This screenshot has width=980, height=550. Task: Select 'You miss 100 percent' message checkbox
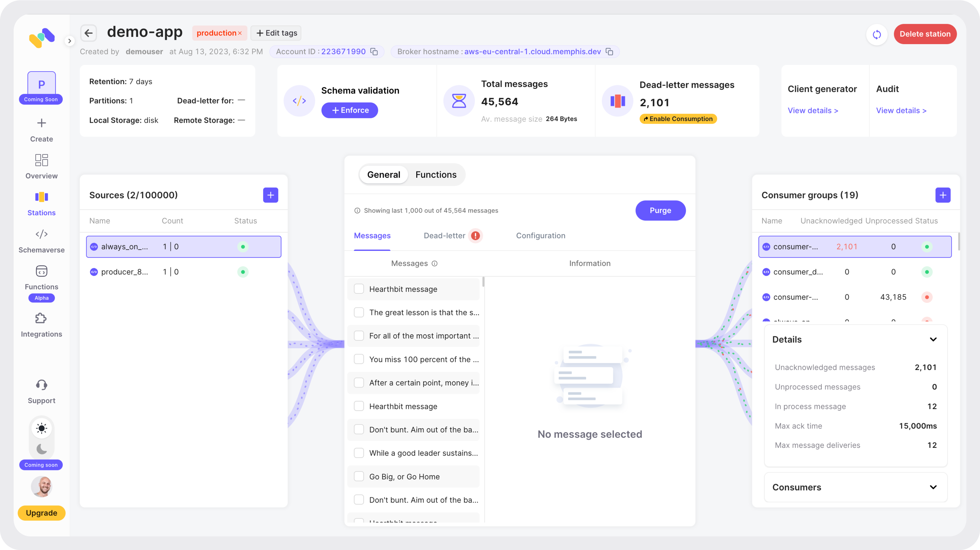pos(359,359)
